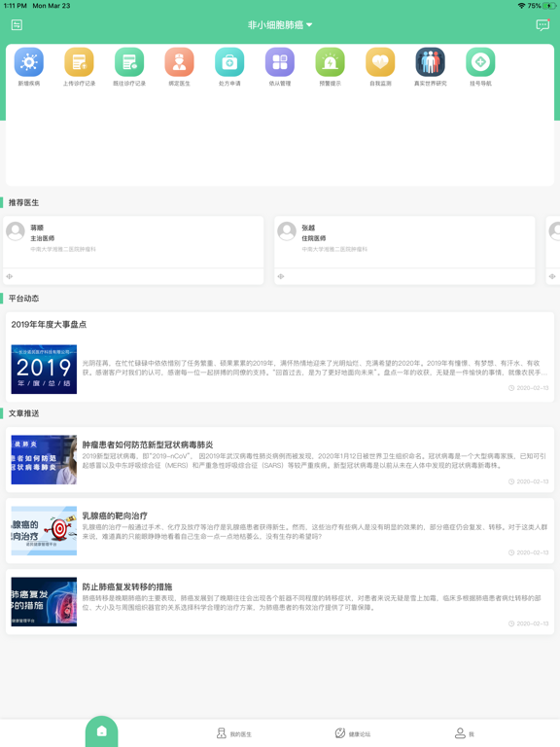Tap 绑定医生 bind doctor icon
The width and height of the screenshot is (560, 747).
point(180,62)
